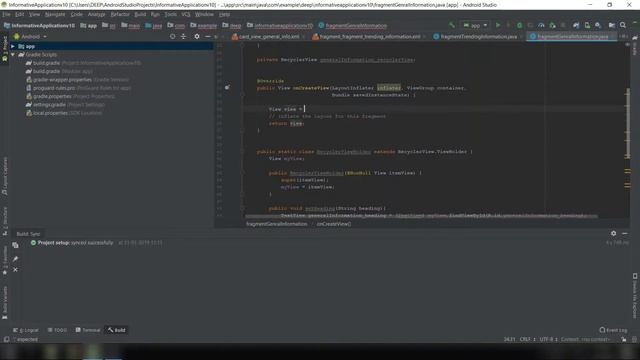Open line separator CRLF selector in status bar
The image size is (640, 360).
point(527,339)
